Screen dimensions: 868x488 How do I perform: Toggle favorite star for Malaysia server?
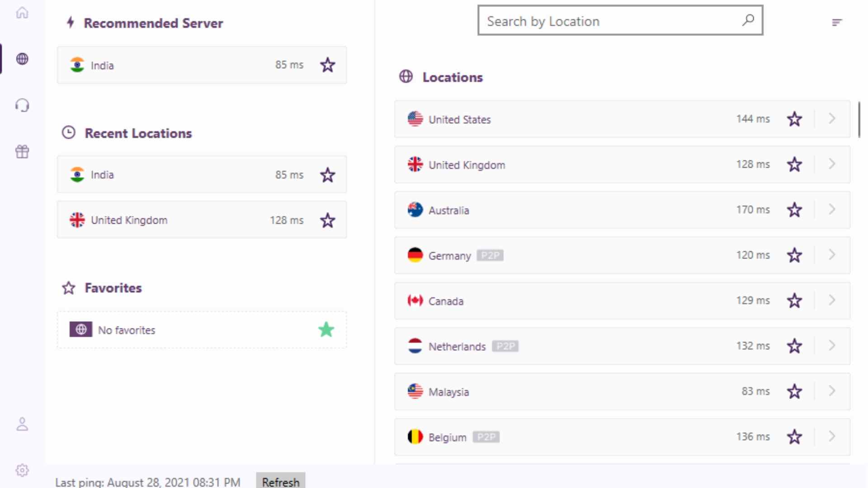(795, 391)
